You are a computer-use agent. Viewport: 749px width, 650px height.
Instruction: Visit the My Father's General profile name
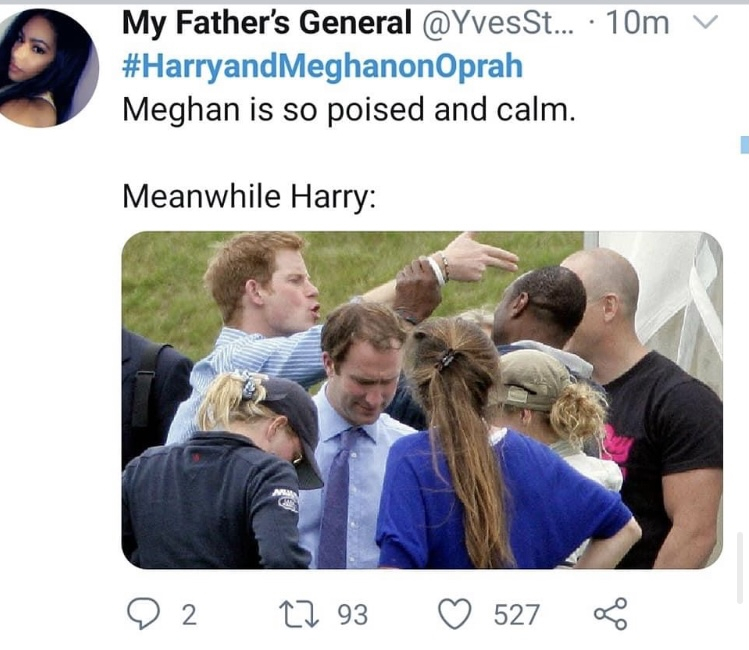[266, 23]
